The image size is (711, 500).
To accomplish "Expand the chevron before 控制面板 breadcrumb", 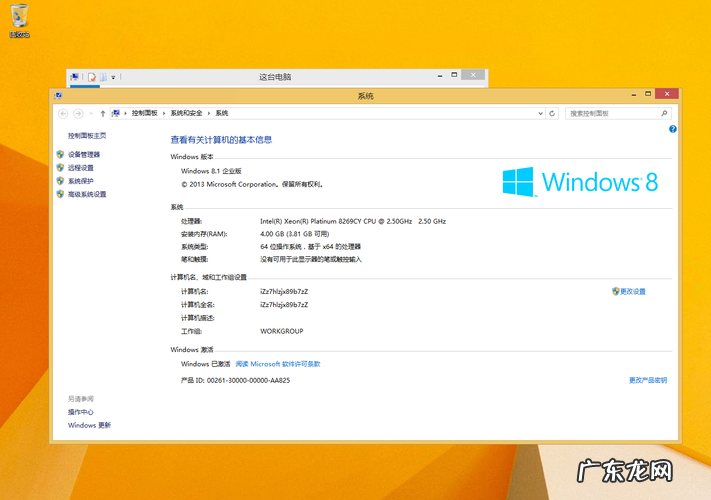I will (x=126, y=113).
